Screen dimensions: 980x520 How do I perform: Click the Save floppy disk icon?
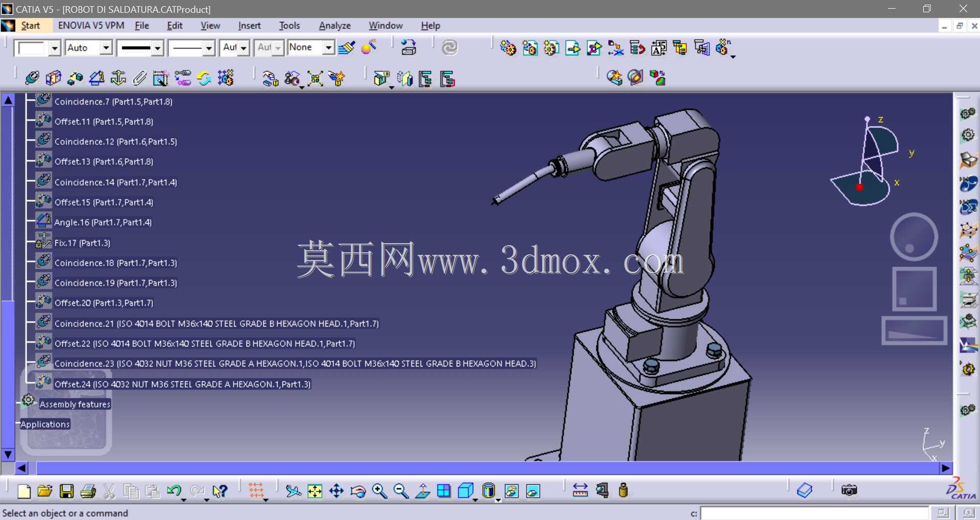66,491
